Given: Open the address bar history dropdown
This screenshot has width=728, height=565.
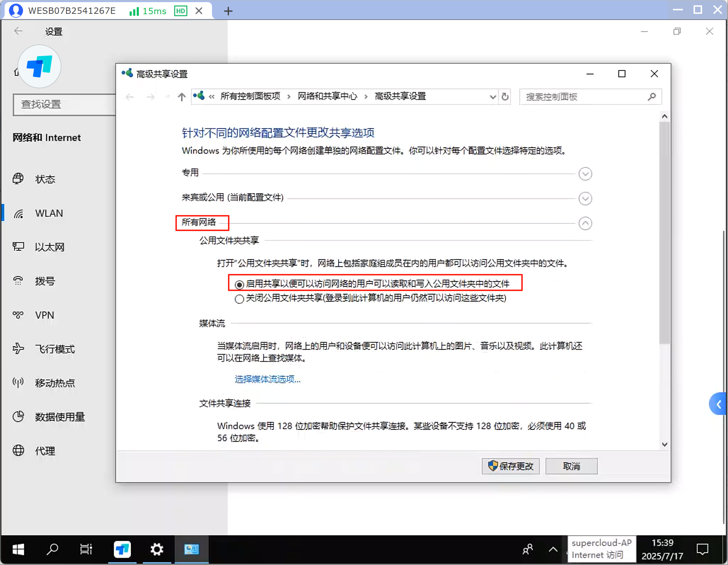Looking at the screenshot, I should coord(493,97).
